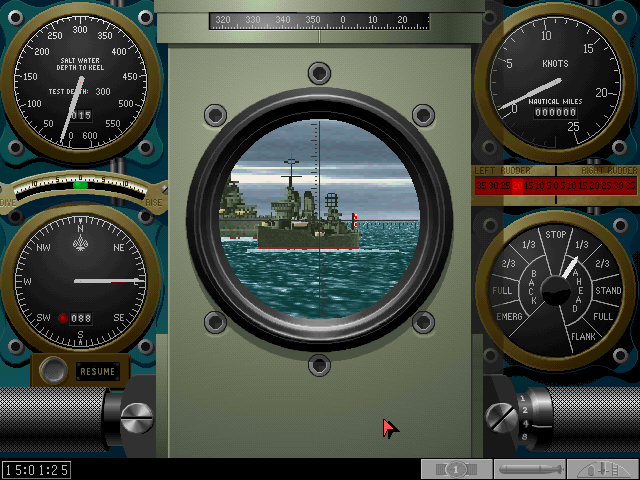Click SW on the compass gauge
The width and height of the screenshot is (640, 480).
click(x=44, y=318)
